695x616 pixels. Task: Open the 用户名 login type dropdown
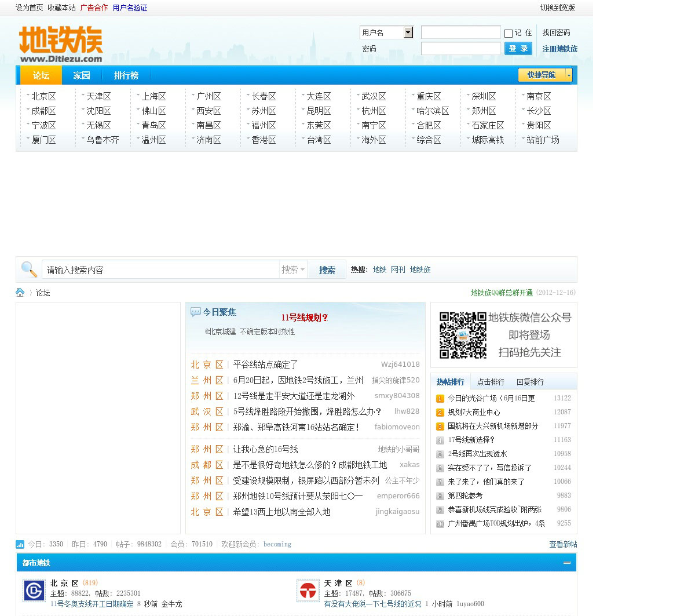point(408,32)
